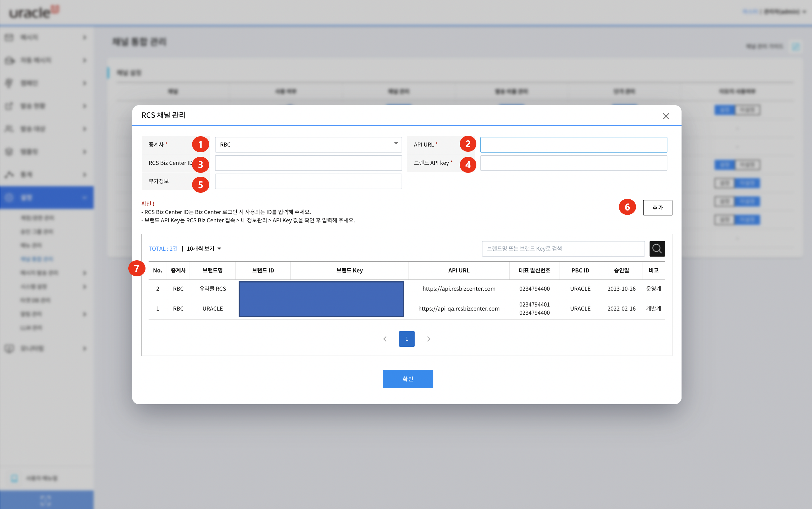Focus the RCS Biz Center ID field
Viewport: 812px width, 509px height.
[308, 163]
